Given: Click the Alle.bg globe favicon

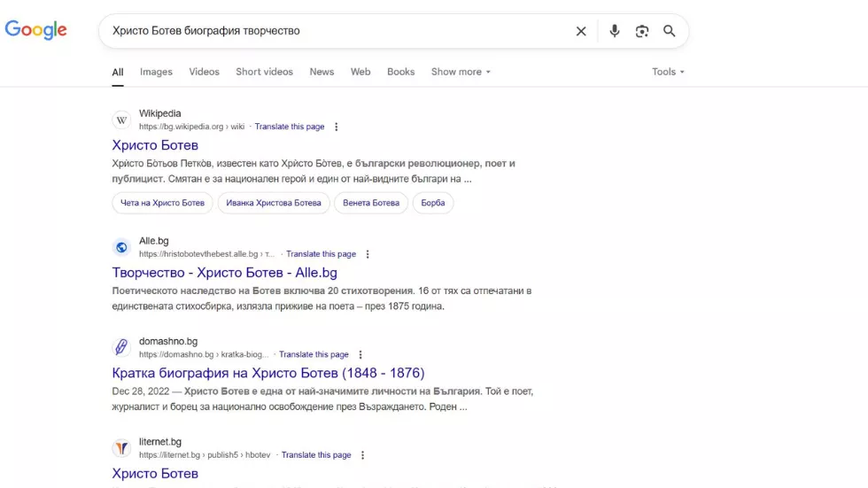Looking at the screenshot, I should tap(122, 247).
